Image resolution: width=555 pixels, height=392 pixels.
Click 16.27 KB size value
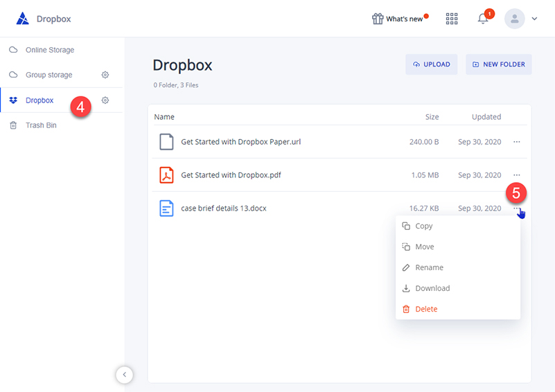(x=424, y=208)
